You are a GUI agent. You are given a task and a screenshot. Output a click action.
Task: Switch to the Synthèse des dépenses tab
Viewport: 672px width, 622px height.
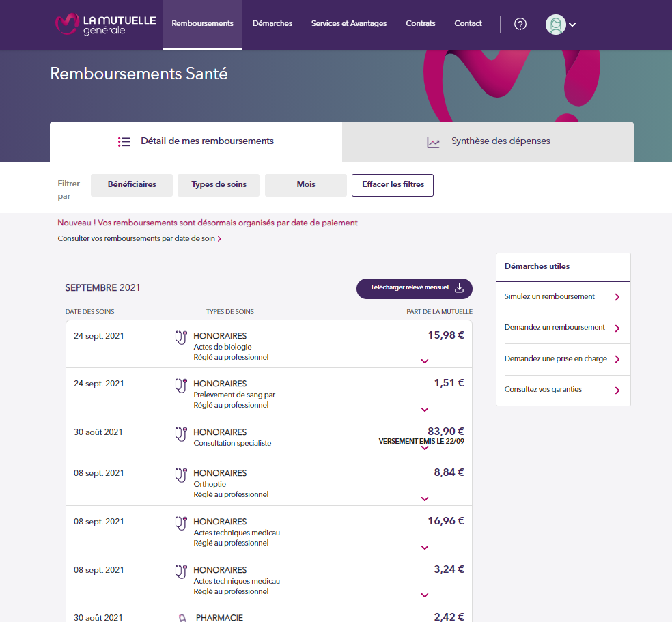(500, 141)
